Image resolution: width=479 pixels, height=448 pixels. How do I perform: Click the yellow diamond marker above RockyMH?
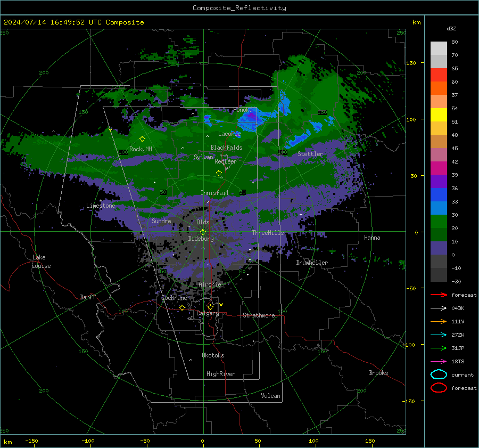142,139
